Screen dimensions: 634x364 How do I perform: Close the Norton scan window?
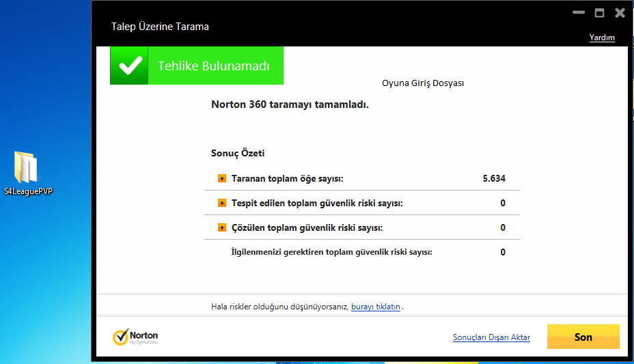pos(620,13)
